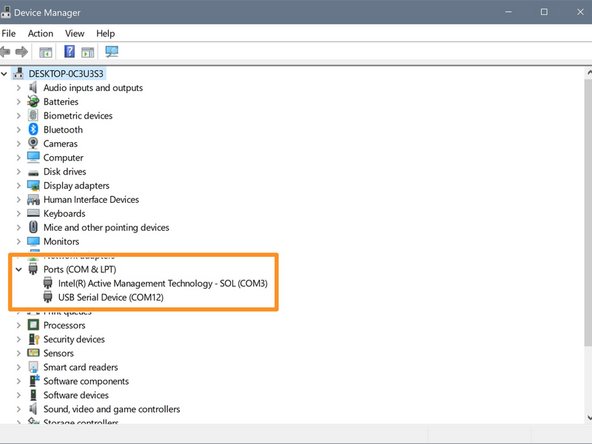Select the Human Interface Devices label
Image resolution: width=592 pixels, height=444 pixels.
coord(91,199)
